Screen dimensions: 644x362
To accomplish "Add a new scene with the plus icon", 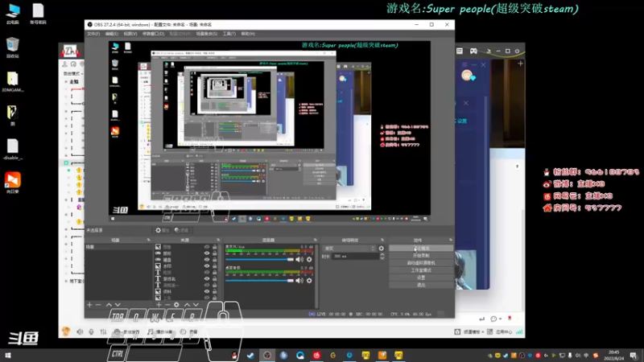I will 89,305.
